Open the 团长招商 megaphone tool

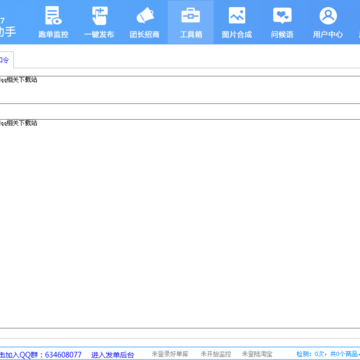(x=145, y=22)
